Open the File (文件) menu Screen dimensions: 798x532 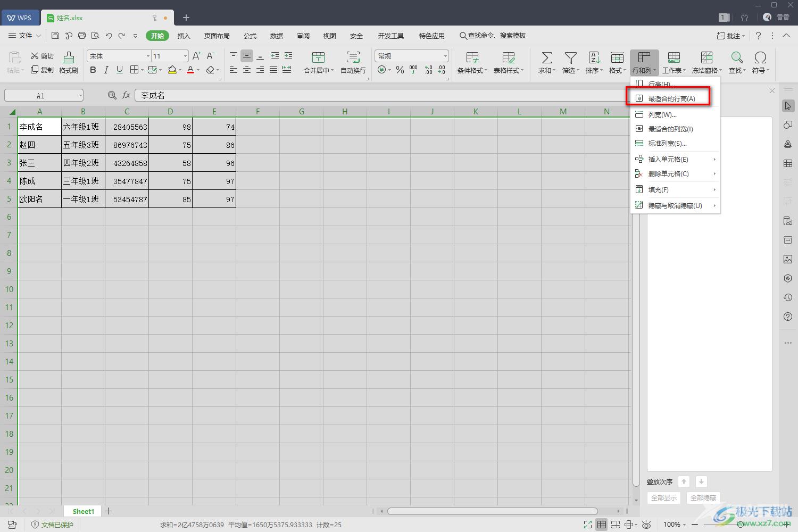pos(24,36)
